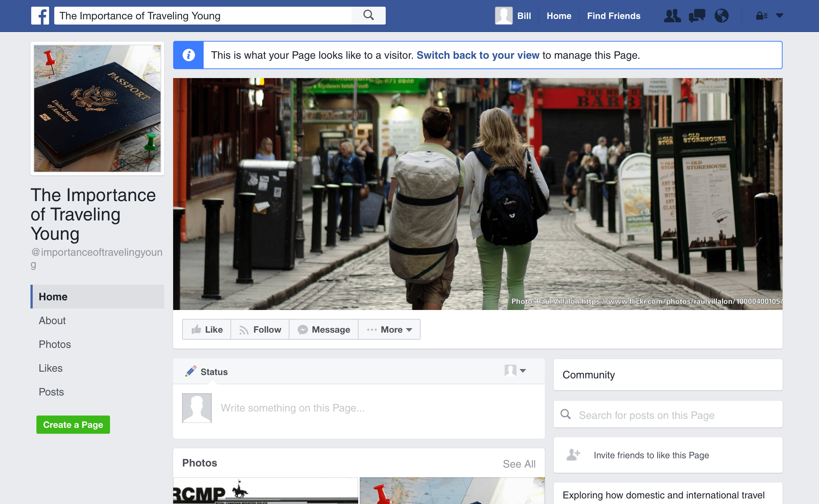Viewport: 819px width, 504px height.
Task: Click the passport profile picture thumbnail
Action: 97,108
